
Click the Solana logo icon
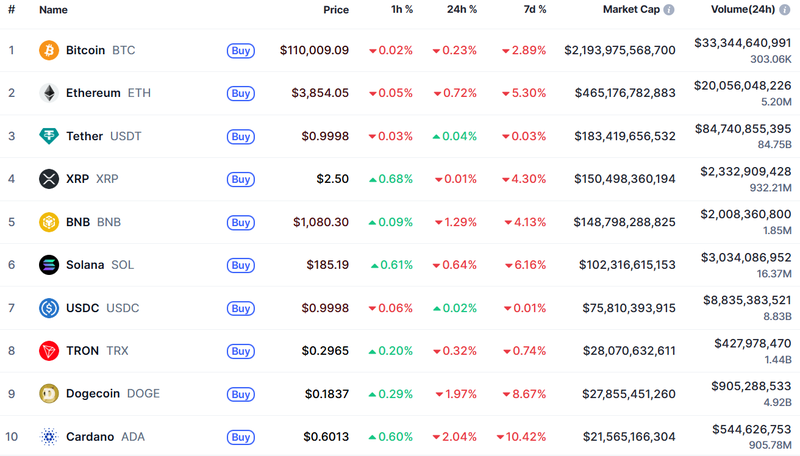coord(48,265)
